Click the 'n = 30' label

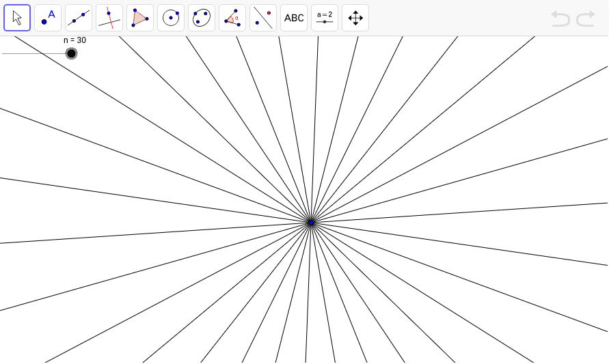[x=75, y=40]
